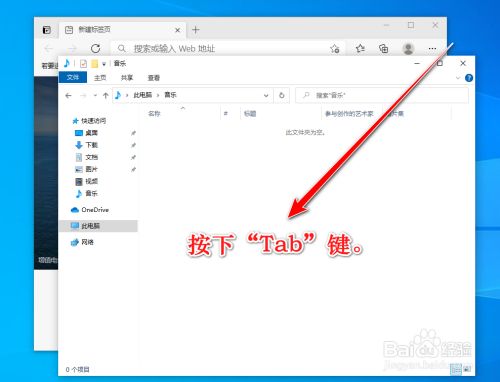The height and width of the screenshot is (382, 500).
Task: Open a new tab in Edge
Action: 196,30
